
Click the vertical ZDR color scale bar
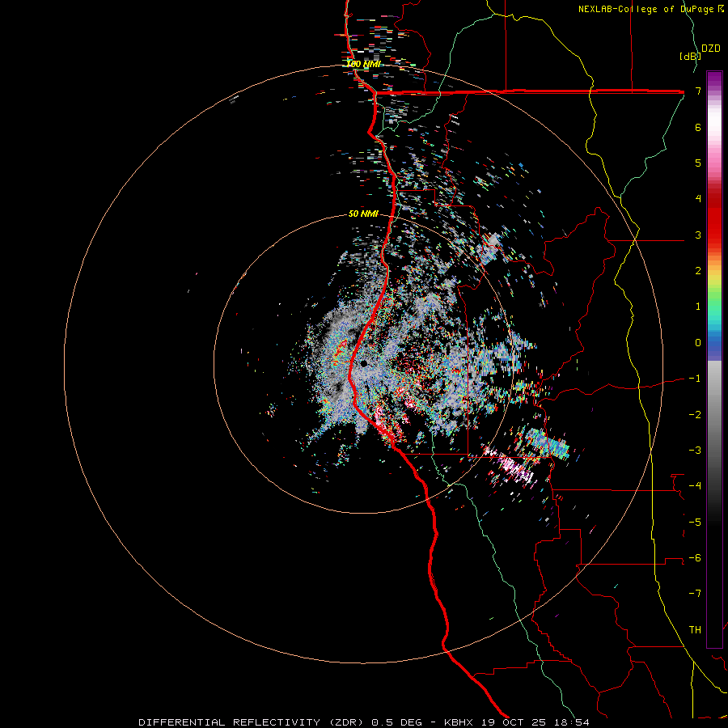pos(714,359)
